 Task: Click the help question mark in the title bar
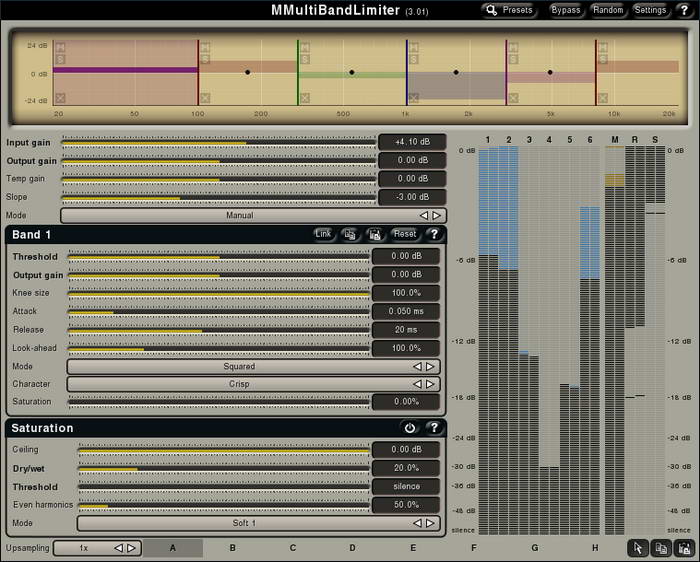click(684, 10)
